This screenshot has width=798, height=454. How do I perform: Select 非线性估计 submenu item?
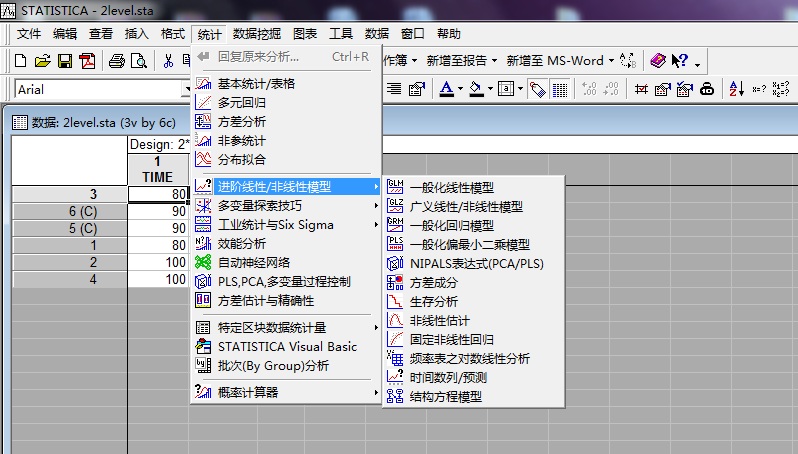coord(473,321)
